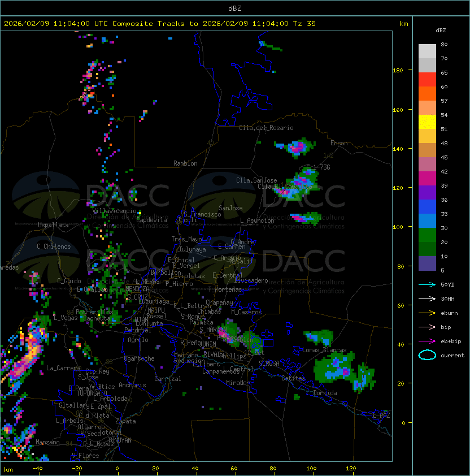Click the '30HM' legend label

[447, 299]
